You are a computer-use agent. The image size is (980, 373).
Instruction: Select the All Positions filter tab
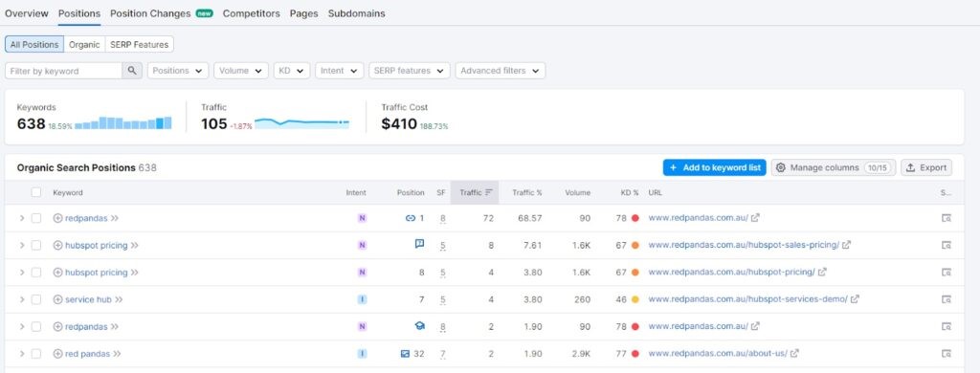tap(34, 44)
